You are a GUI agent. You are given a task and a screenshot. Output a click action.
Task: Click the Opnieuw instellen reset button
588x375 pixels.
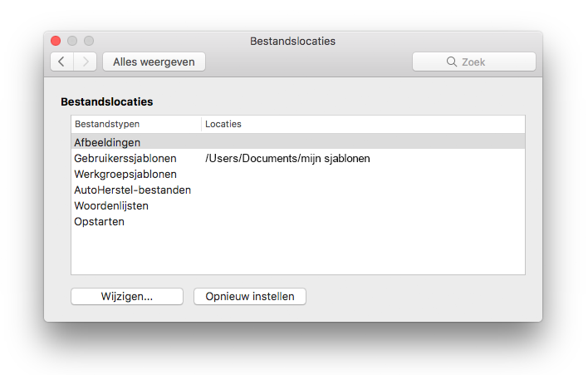point(250,297)
